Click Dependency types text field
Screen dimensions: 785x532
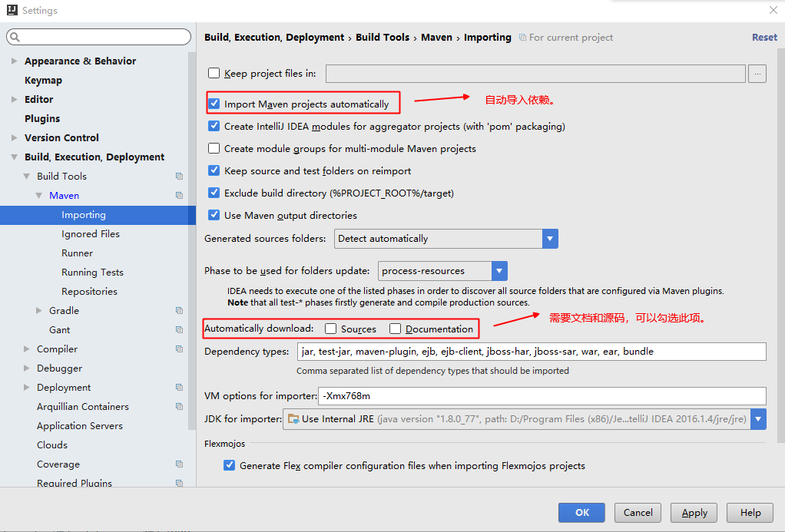coord(532,352)
